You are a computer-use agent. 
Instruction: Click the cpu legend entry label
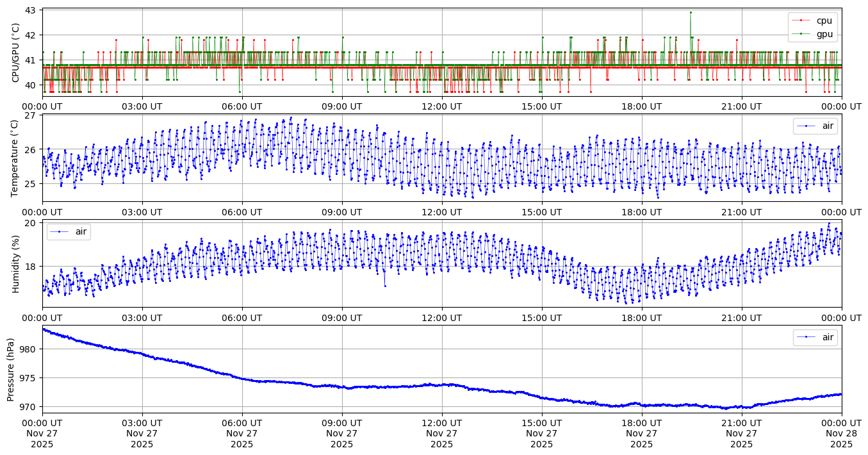coord(824,21)
